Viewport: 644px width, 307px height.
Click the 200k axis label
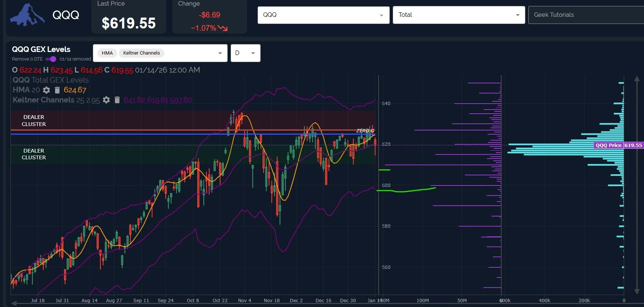[584, 300]
